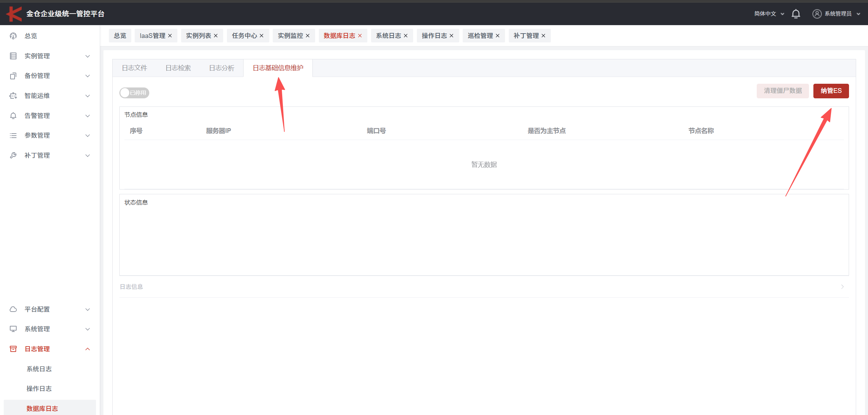
Task: Close the 任务中心 tab
Action: point(262,36)
